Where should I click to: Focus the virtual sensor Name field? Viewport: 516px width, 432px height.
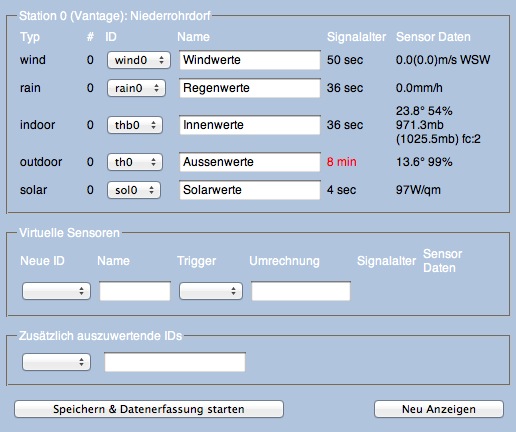135,291
